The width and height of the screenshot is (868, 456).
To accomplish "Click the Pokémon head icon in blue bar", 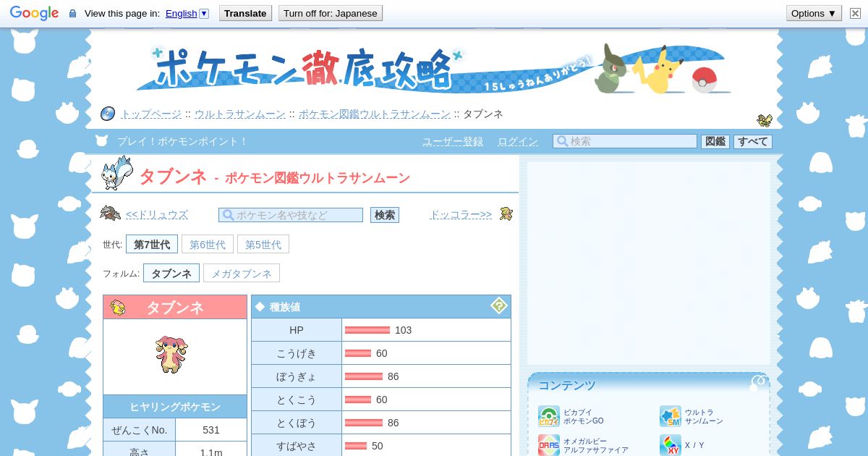I will pyautogui.click(x=101, y=140).
